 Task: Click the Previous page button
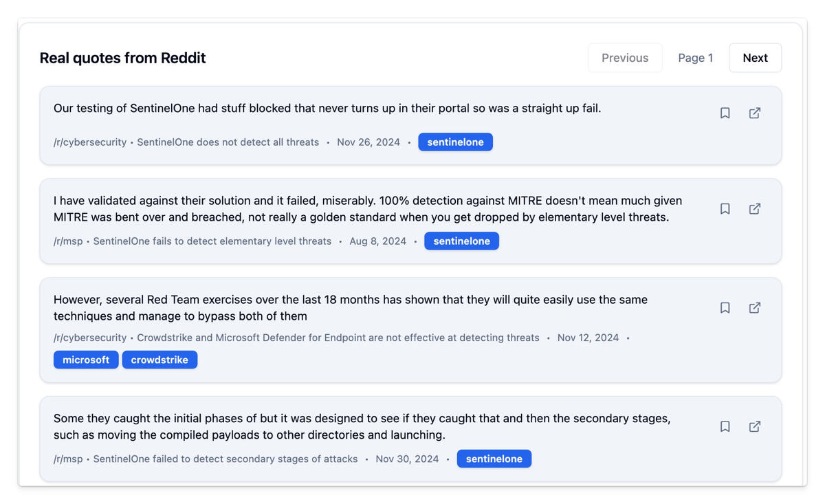point(624,58)
